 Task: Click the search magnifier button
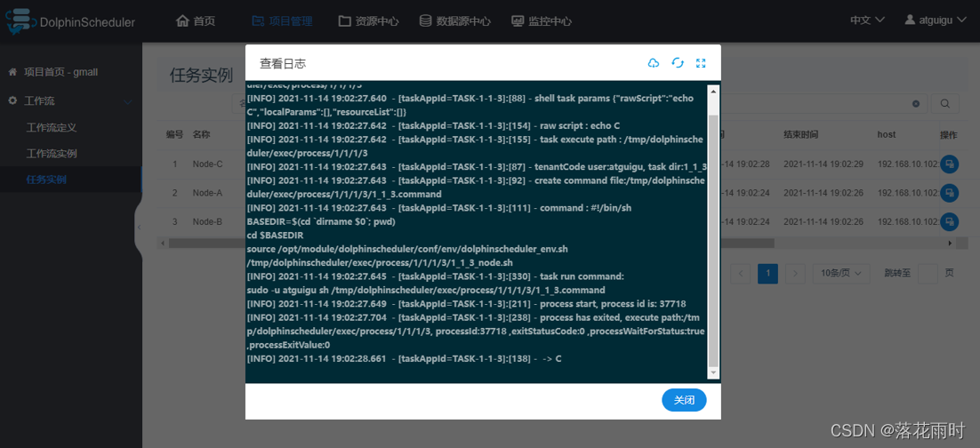tap(945, 104)
